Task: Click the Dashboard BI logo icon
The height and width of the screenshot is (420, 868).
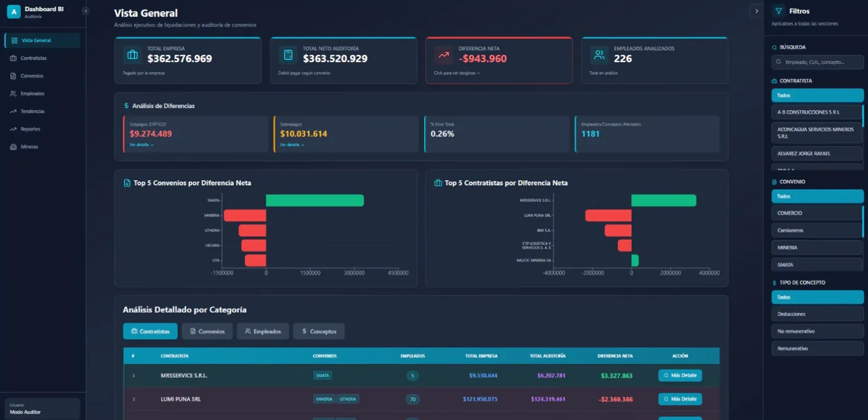Action: (14, 11)
